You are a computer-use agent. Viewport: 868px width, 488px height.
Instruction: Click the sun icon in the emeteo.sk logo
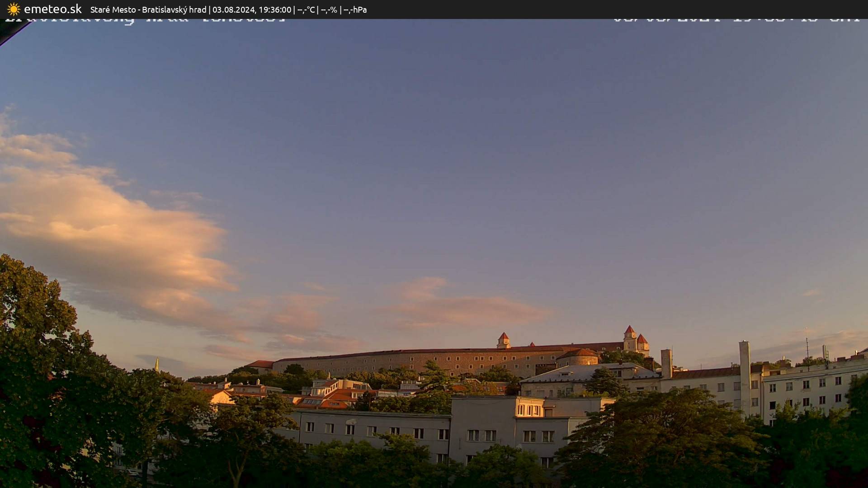pos(14,9)
